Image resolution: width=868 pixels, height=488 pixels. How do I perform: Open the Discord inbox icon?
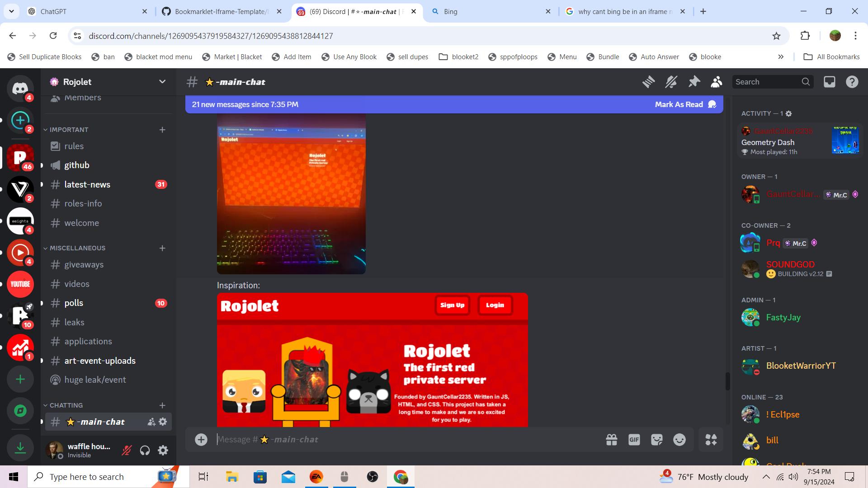(829, 82)
